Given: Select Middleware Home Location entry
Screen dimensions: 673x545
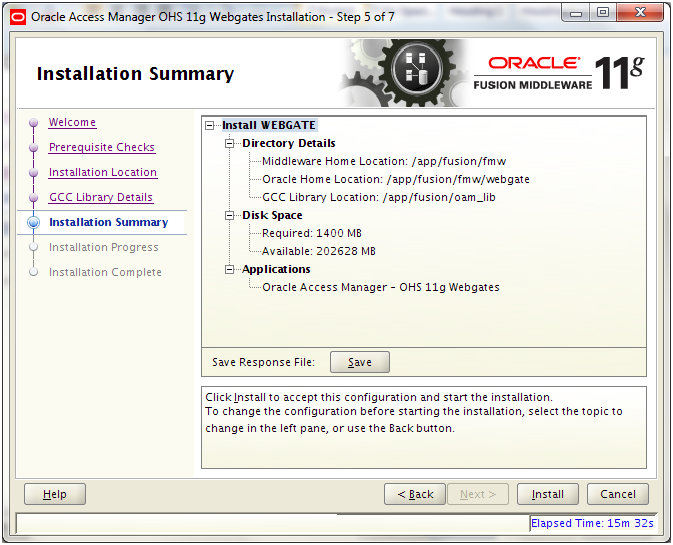Looking at the screenshot, I should (384, 161).
